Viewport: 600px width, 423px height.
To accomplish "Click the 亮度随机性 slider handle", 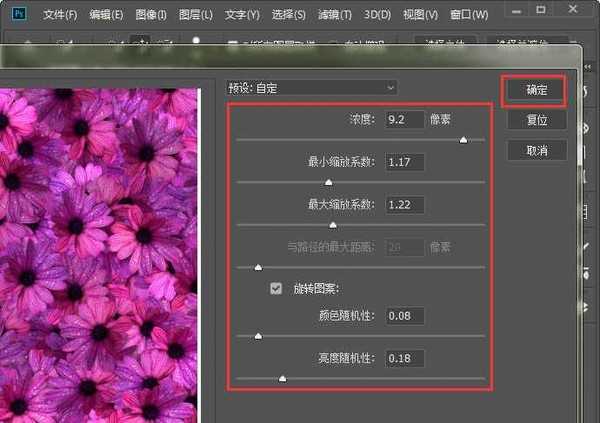I will 282,378.
